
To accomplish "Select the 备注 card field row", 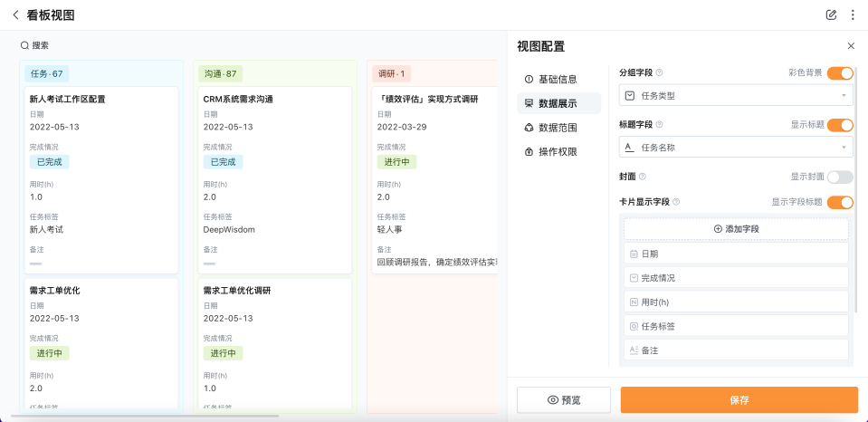I will [x=736, y=350].
